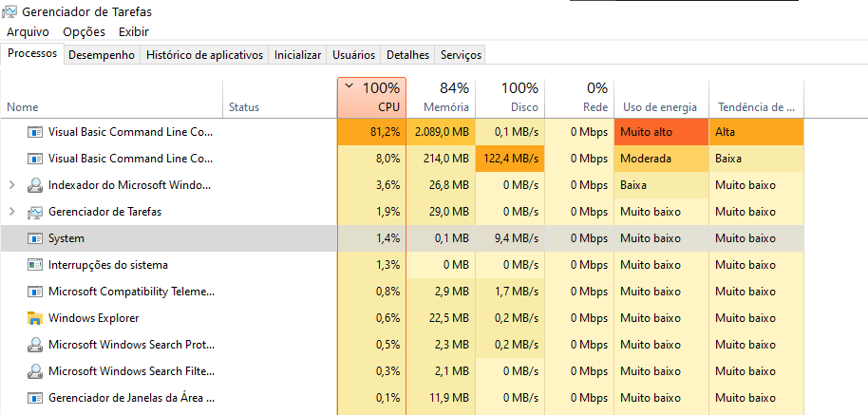Click the System process icon
Image resolution: width=868 pixels, height=415 pixels.
pyautogui.click(x=35, y=238)
